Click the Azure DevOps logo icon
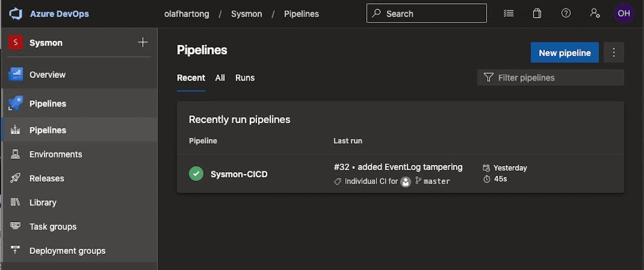 [x=16, y=14]
